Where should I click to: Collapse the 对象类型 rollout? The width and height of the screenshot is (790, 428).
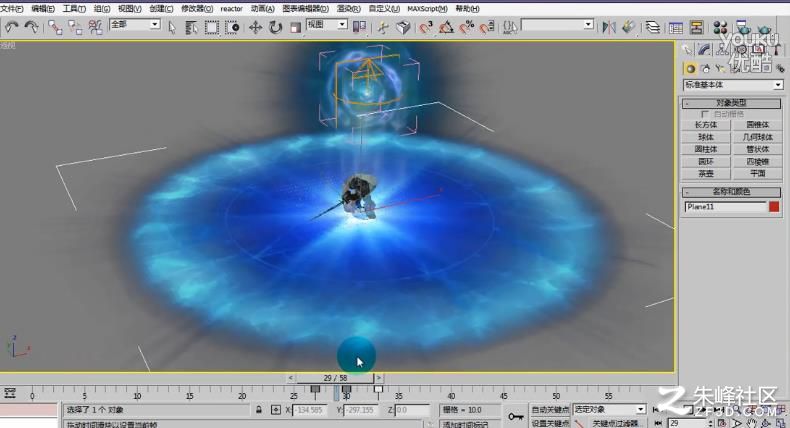[732, 103]
